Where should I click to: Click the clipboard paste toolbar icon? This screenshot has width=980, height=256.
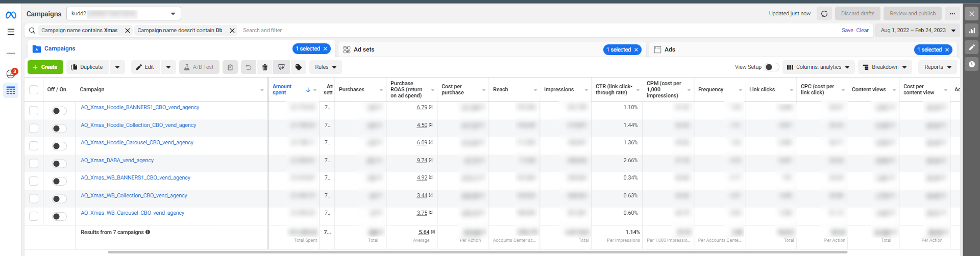pyautogui.click(x=230, y=67)
